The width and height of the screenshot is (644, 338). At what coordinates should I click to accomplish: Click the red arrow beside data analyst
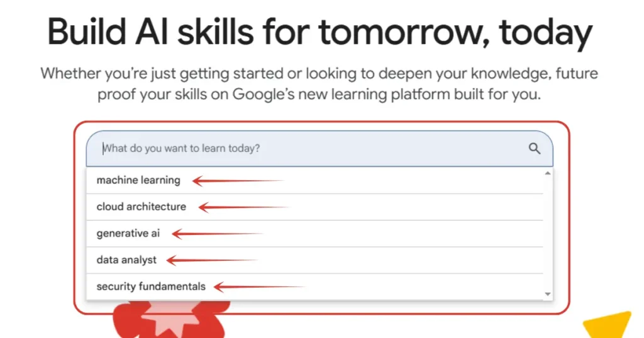point(211,260)
